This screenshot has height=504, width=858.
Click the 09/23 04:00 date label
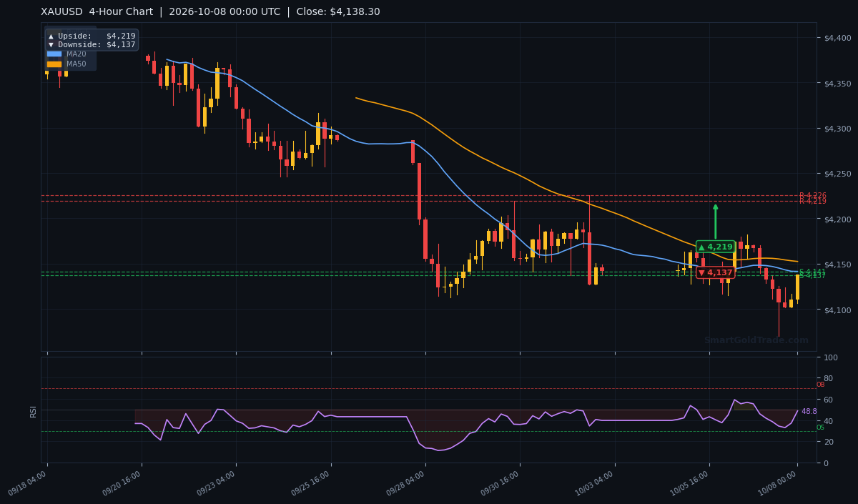[x=217, y=483]
